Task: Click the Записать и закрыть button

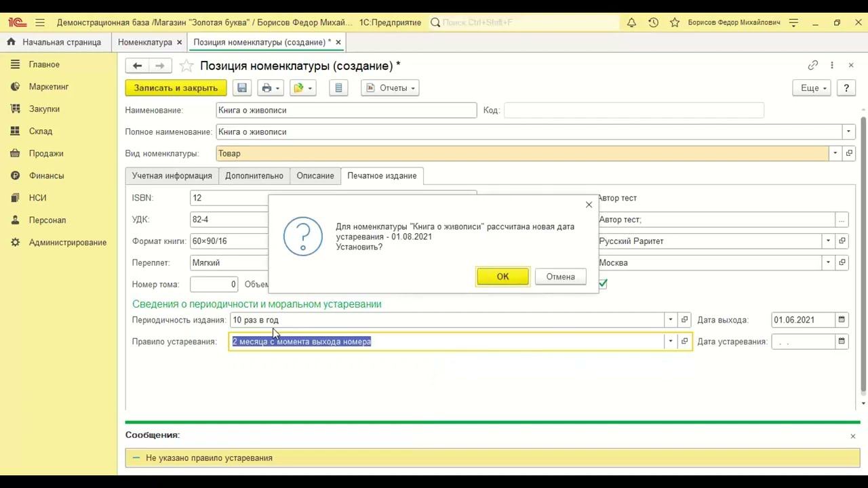Action: point(176,88)
